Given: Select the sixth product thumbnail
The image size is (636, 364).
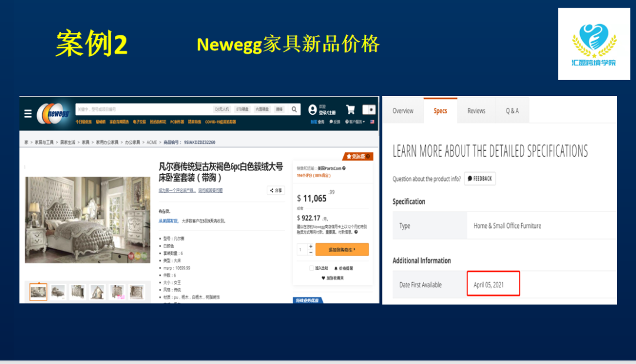Looking at the screenshot, I should point(137,292).
